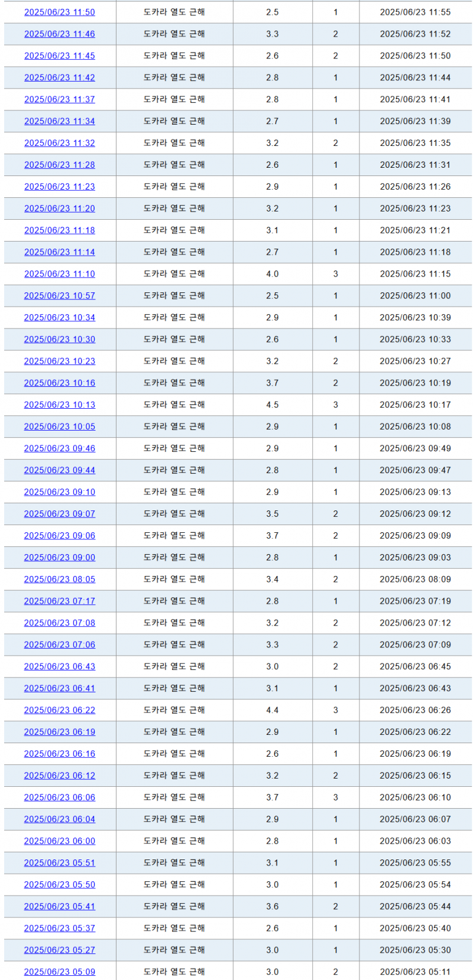This screenshot has width=473, height=980.
Task: Select the announcement time 2025/06/23 11:00
Action: 415,296
